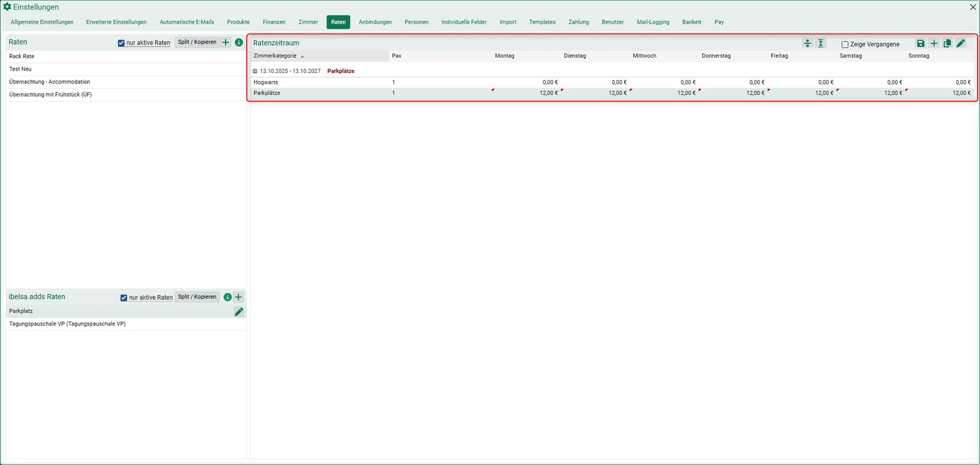
Task: Open the Erweiterte Einstellungen tab
Action: pos(116,22)
